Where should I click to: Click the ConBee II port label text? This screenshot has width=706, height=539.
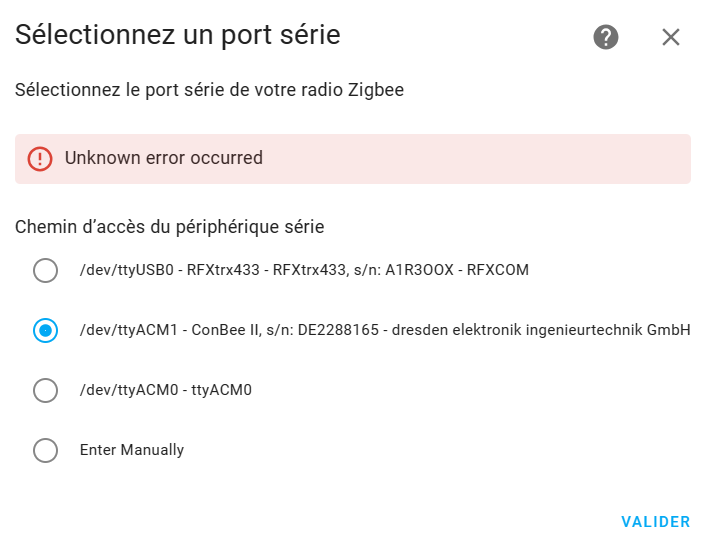385,330
